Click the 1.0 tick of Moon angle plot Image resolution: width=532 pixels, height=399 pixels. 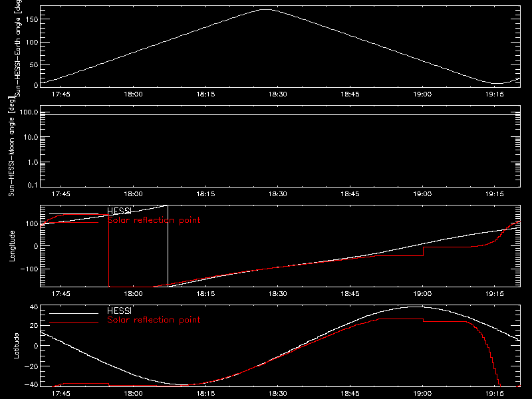coord(33,162)
